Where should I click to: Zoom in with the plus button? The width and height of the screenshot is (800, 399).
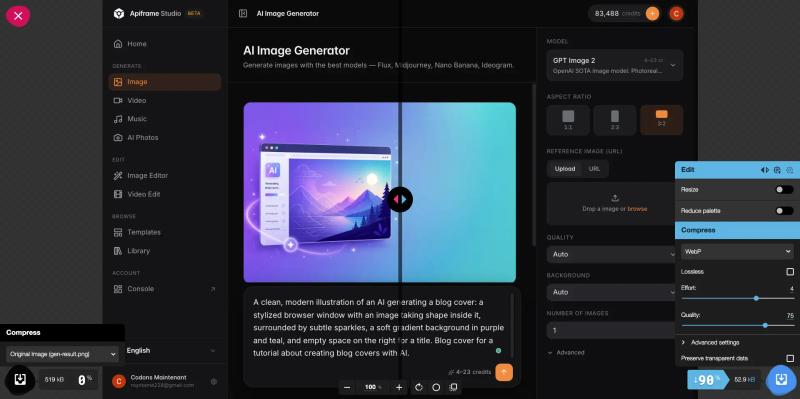[399, 387]
